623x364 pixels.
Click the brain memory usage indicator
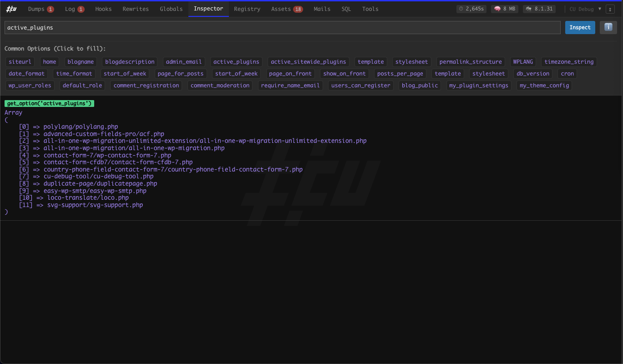click(504, 8)
